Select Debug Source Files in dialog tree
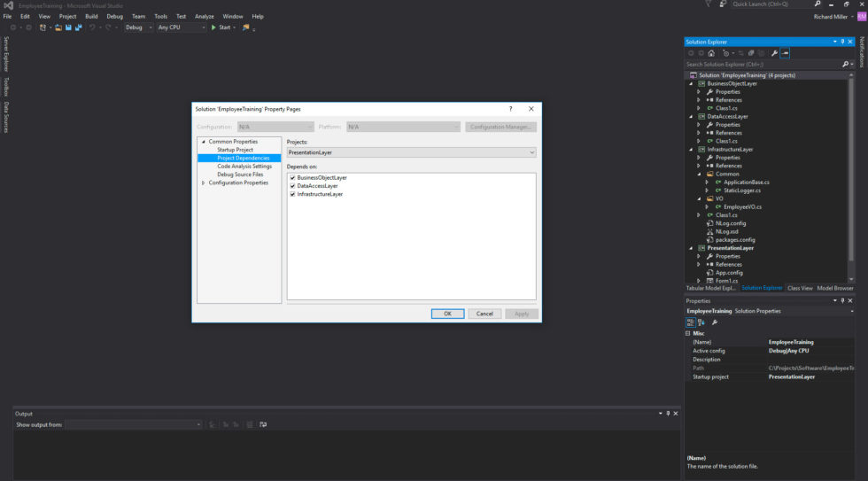Viewport: 868px width, 481px height. (x=240, y=175)
